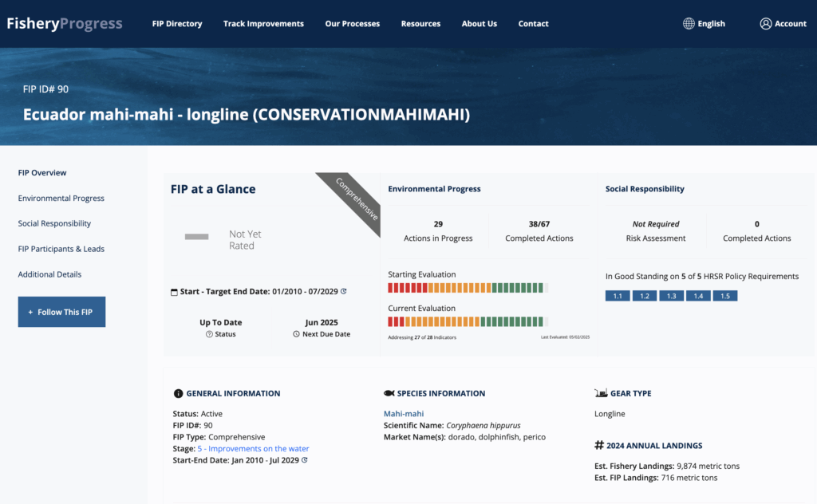This screenshot has height=504, width=817.
Task: Click the fish Species Information icon
Action: [x=389, y=393]
